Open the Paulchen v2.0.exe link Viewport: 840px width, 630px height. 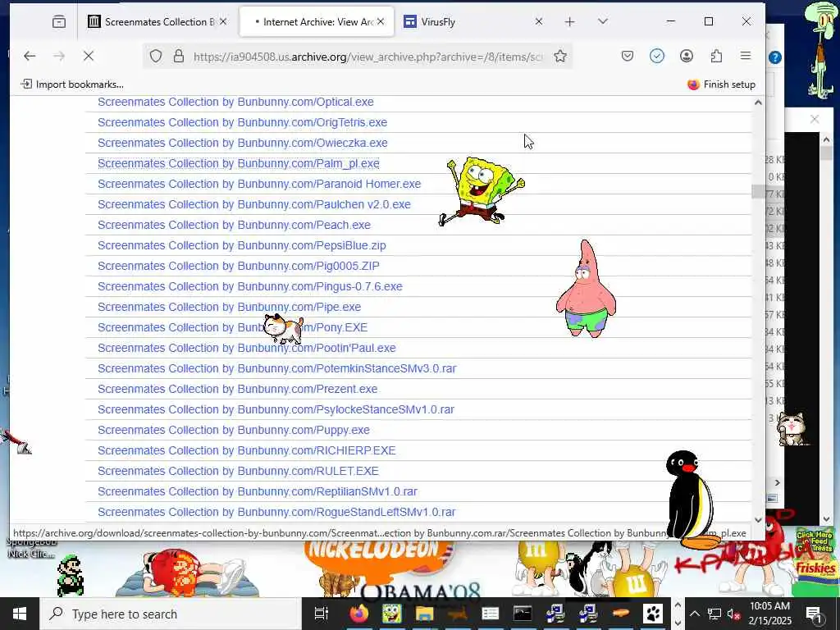pos(254,204)
